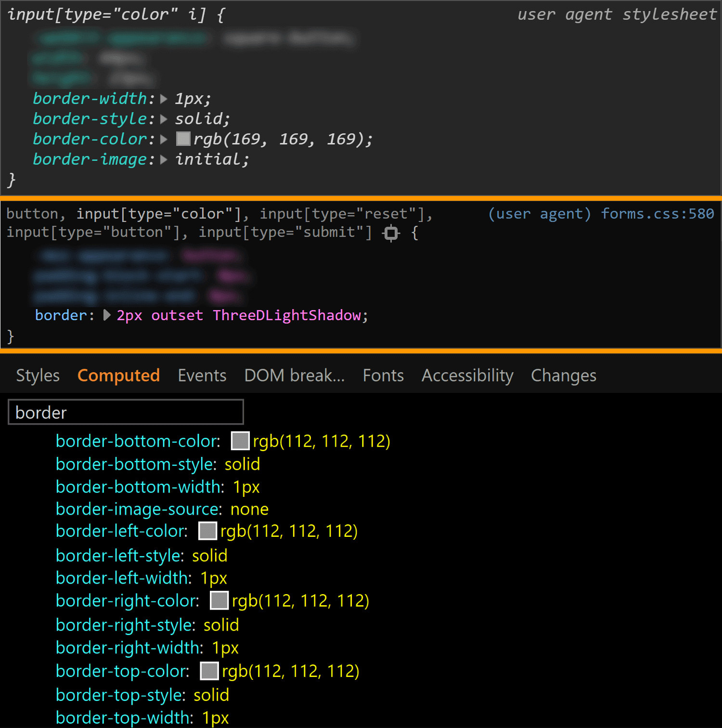This screenshot has width=722, height=728.
Task: Open the Changes tab
Action: pos(564,376)
